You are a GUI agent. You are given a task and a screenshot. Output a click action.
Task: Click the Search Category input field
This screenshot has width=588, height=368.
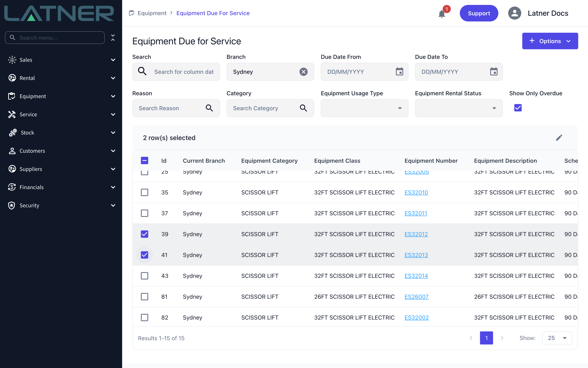(270, 108)
